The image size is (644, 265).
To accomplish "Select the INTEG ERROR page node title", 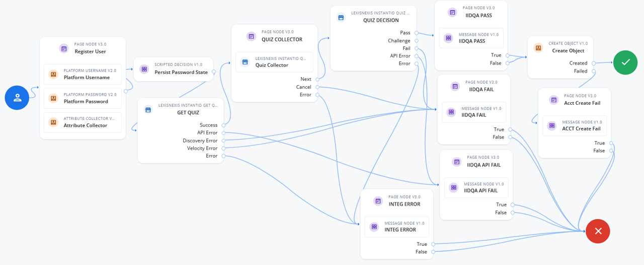I will (x=405, y=204).
